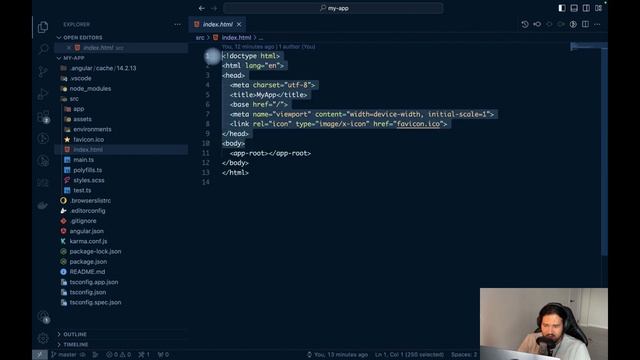Click the GitLens file history icon
640x360 pixels.
(x=525, y=24)
